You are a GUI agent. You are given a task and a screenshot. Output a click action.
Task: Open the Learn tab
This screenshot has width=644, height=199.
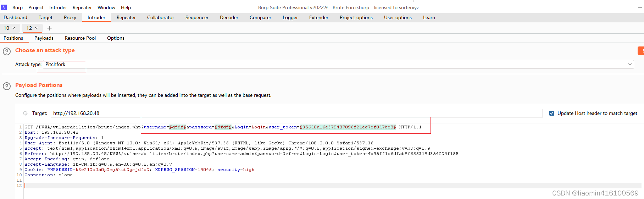[429, 17]
